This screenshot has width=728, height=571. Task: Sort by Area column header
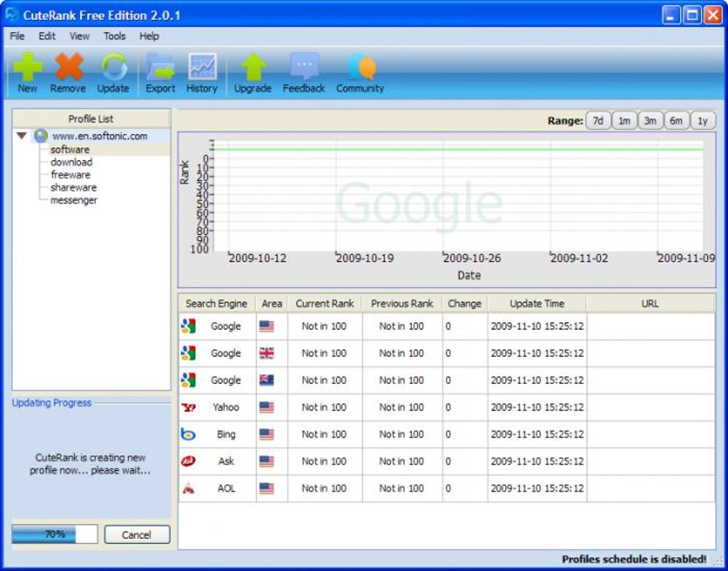(x=272, y=303)
